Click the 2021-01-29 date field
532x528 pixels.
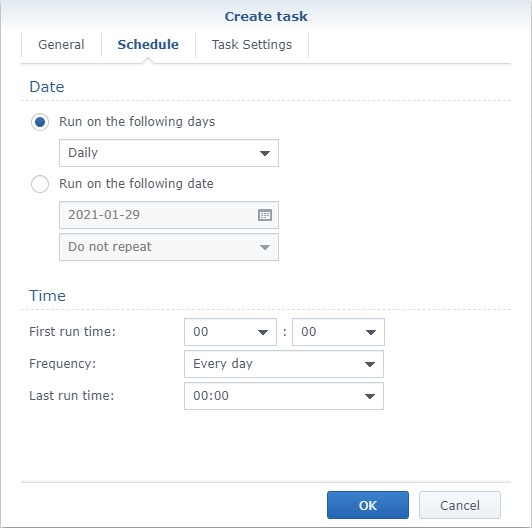click(169, 215)
